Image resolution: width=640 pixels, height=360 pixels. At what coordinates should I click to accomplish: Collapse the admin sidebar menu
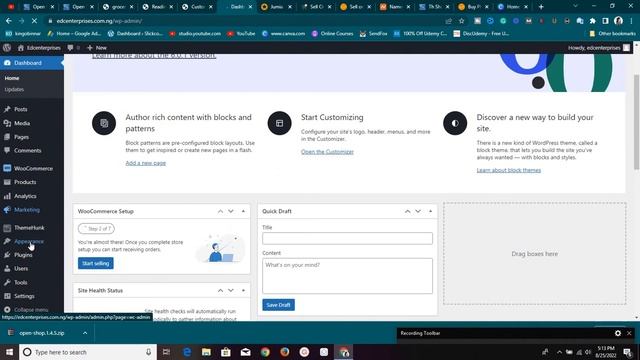(27, 310)
